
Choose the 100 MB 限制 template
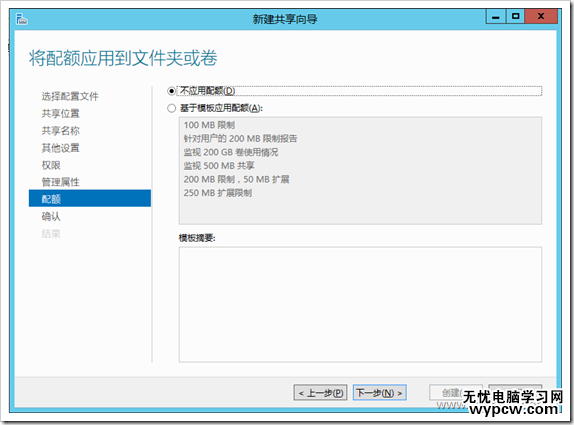pos(209,125)
